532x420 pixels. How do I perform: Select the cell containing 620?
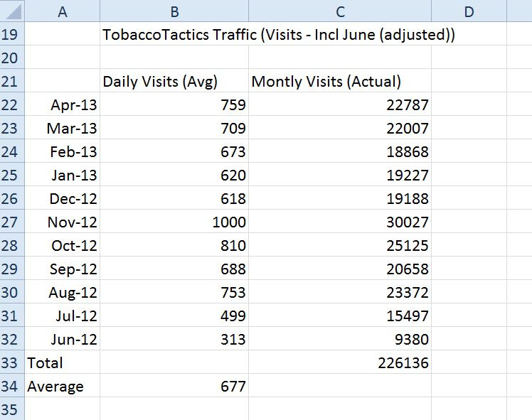coord(174,175)
